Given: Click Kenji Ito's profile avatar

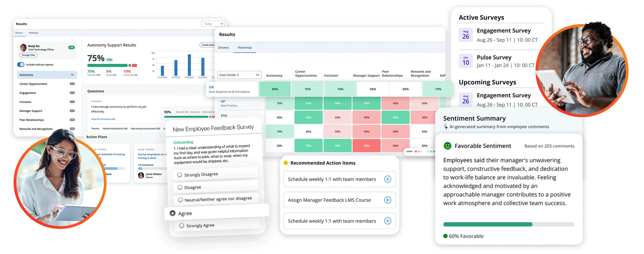Looking at the screenshot, I should pyautogui.click(x=23, y=48).
